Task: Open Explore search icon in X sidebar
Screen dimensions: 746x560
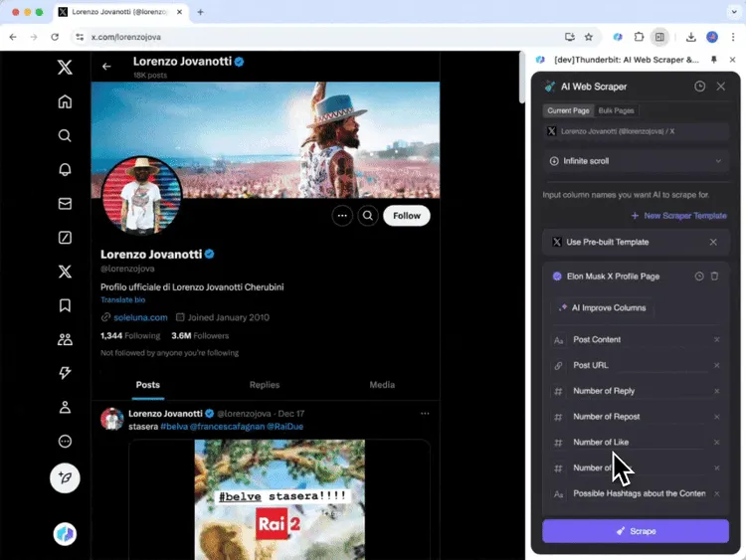Action: 65,135
